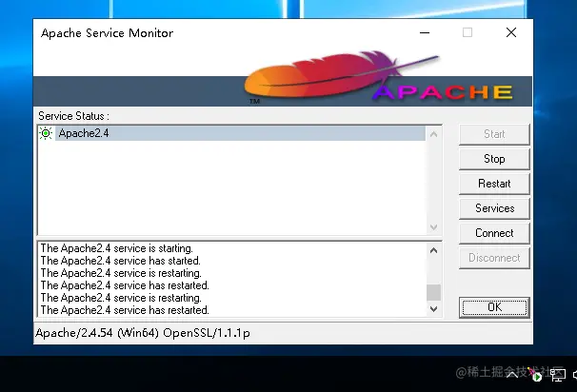The height and width of the screenshot is (392, 577).
Task: Click log line 'The Apache2.4 service has started.'
Action: [x=120, y=261]
